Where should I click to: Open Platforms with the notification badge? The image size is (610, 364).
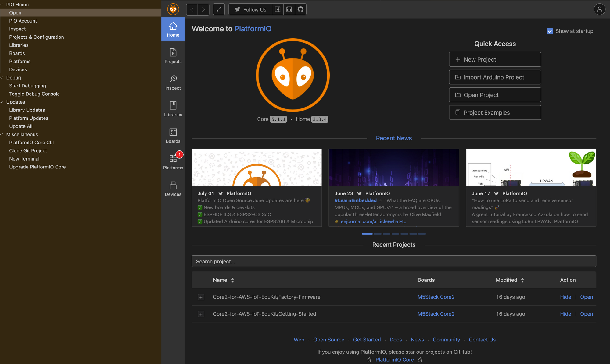(x=173, y=162)
